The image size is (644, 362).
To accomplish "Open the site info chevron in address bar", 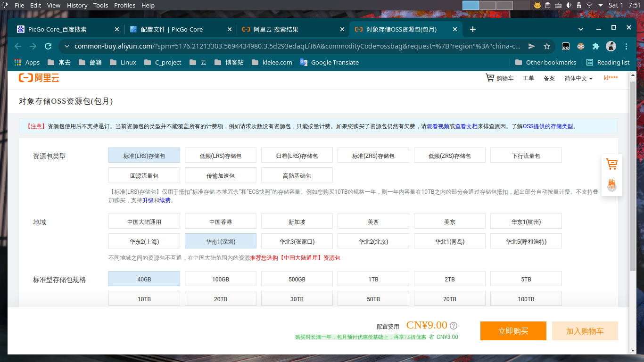I will [66, 46].
